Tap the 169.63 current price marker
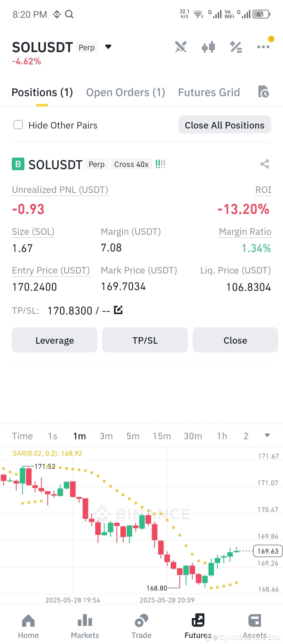 [x=268, y=551]
